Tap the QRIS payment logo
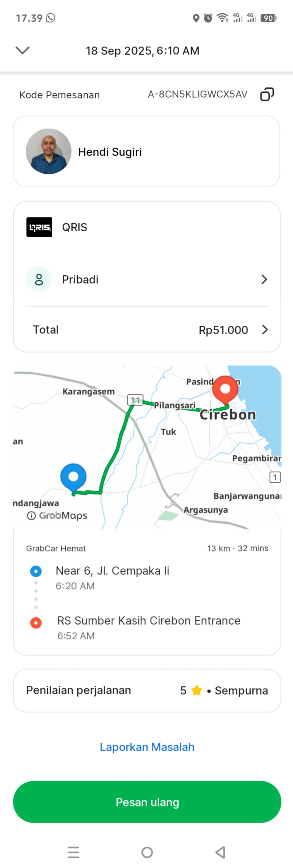The height and width of the screenshot is (868, 293). [x=39, y=227]
